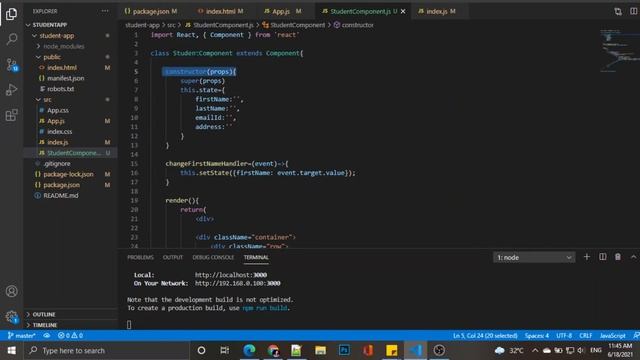The image size is (640, 360).
Task: Open the PROBLEMS panel tab
Action: (140, 257)
